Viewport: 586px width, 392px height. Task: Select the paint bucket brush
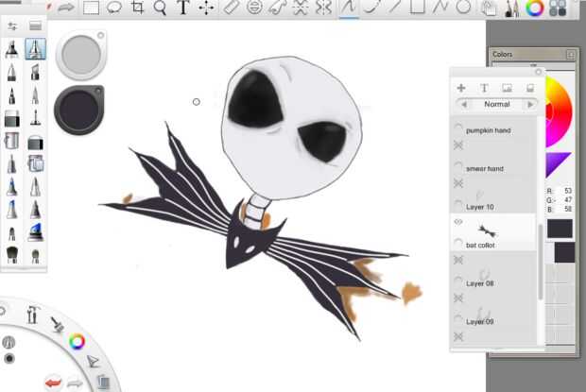12,142
